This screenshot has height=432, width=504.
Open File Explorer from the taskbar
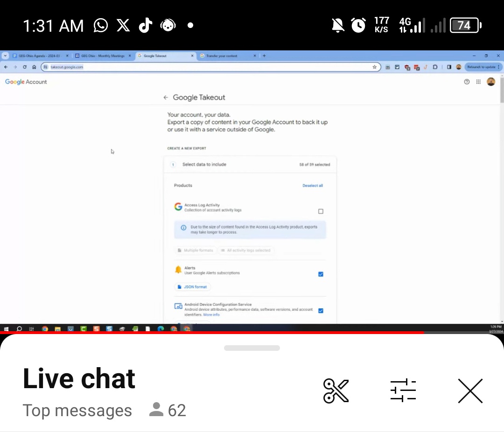pos(58,329)
